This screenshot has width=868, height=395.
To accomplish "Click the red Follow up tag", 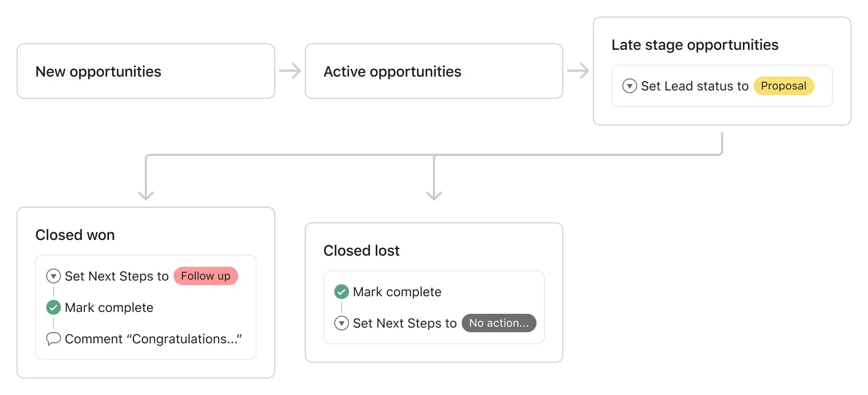I will [206, 276].
